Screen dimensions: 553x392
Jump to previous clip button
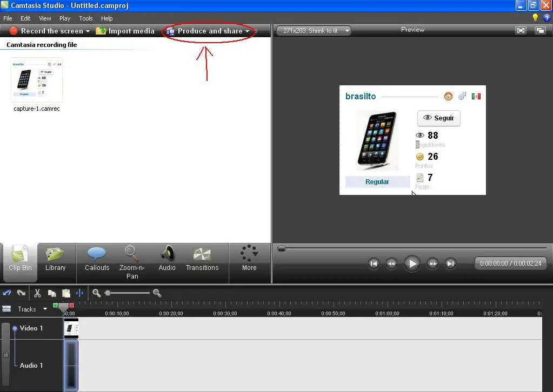374,263
